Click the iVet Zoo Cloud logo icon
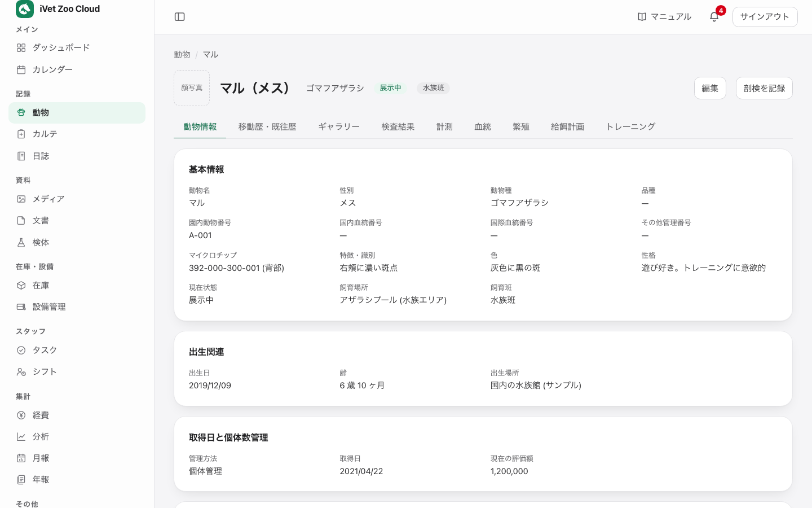 tap(25, 9)
